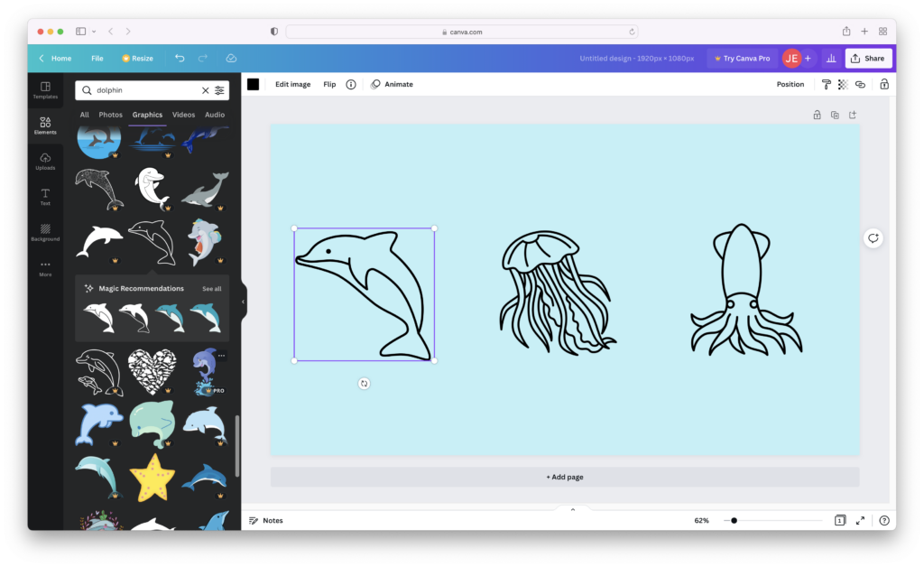
Task: Click the Share button
Action: click(868, 59)
